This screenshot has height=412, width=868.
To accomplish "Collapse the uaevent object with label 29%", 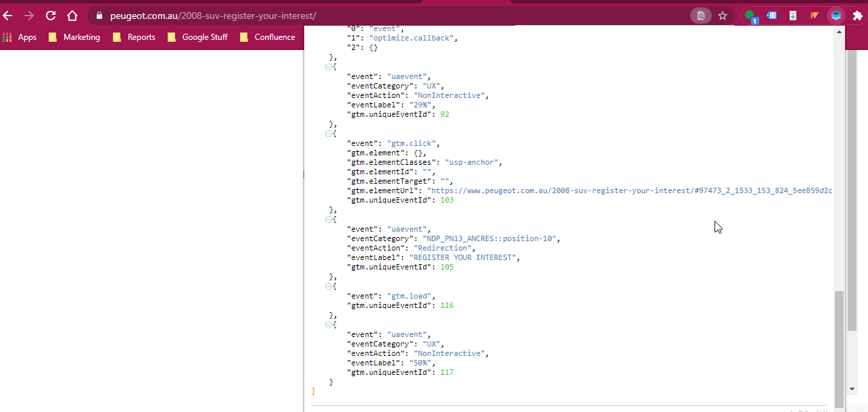I will [x=329, y=67].
